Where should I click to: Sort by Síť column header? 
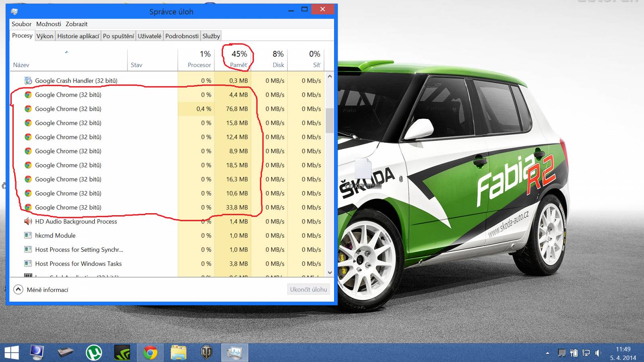306,59
